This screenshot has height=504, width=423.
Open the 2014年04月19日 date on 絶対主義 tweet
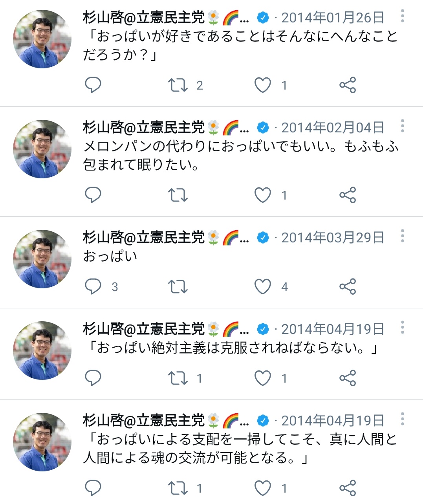pyautogui.click(x=332, y=329)
